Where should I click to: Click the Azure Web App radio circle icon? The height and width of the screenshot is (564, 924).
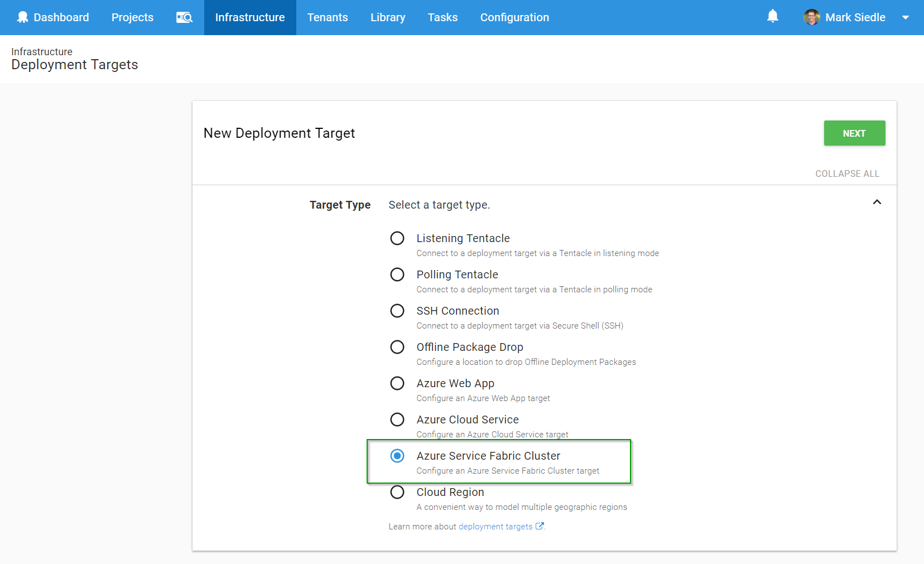click(397, 383)
